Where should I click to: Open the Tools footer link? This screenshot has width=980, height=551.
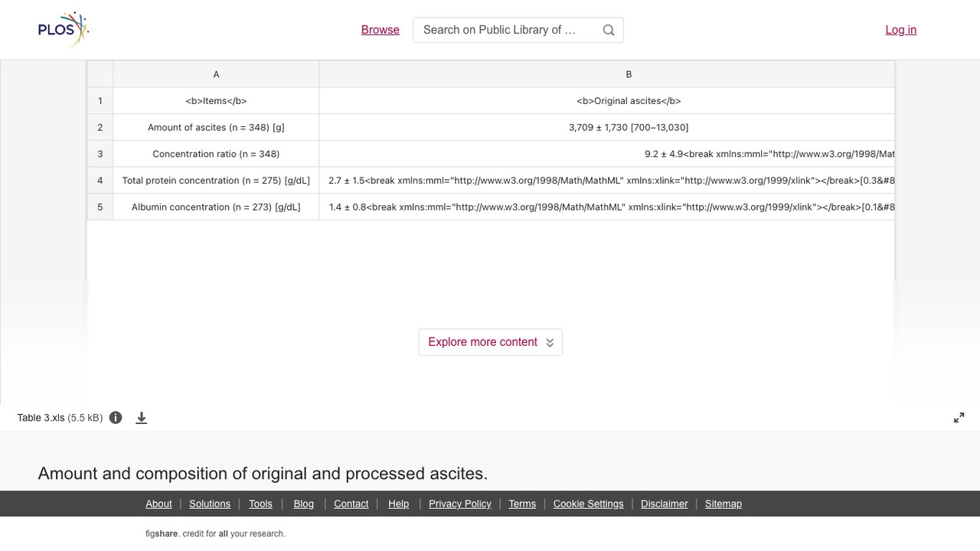click(260, 504)
